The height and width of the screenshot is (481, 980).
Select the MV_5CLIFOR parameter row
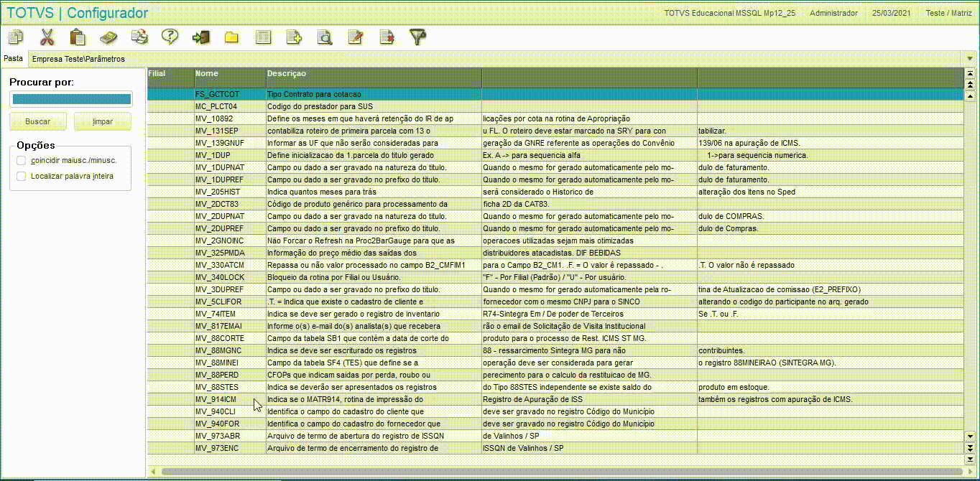pyautogui.click(x=555, y=302)
